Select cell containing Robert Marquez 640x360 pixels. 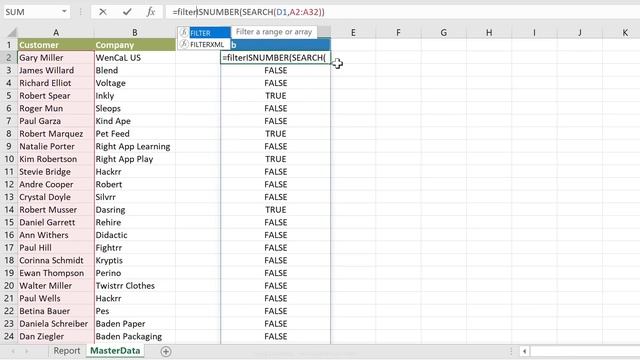coord(56,133)
